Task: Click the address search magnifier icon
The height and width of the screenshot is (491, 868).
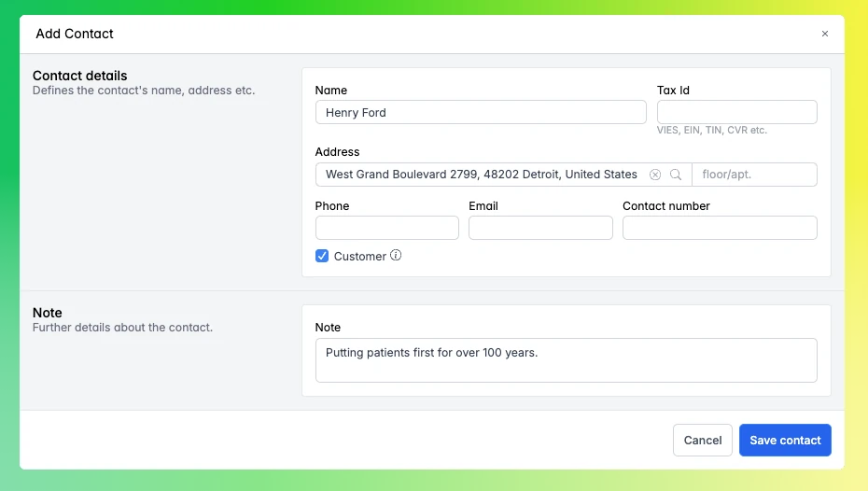Action: coord(676,175)
